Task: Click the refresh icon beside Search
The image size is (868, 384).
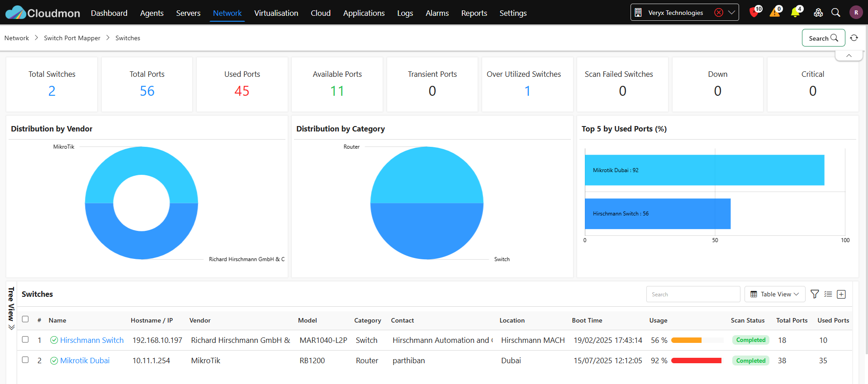Action: pyautogui.click(x=854, y=38)
